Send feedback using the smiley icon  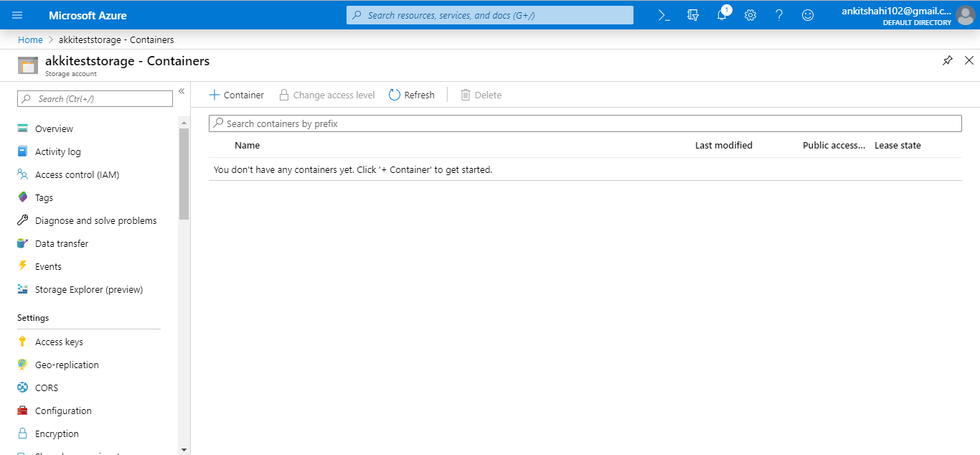click(808, 15)
